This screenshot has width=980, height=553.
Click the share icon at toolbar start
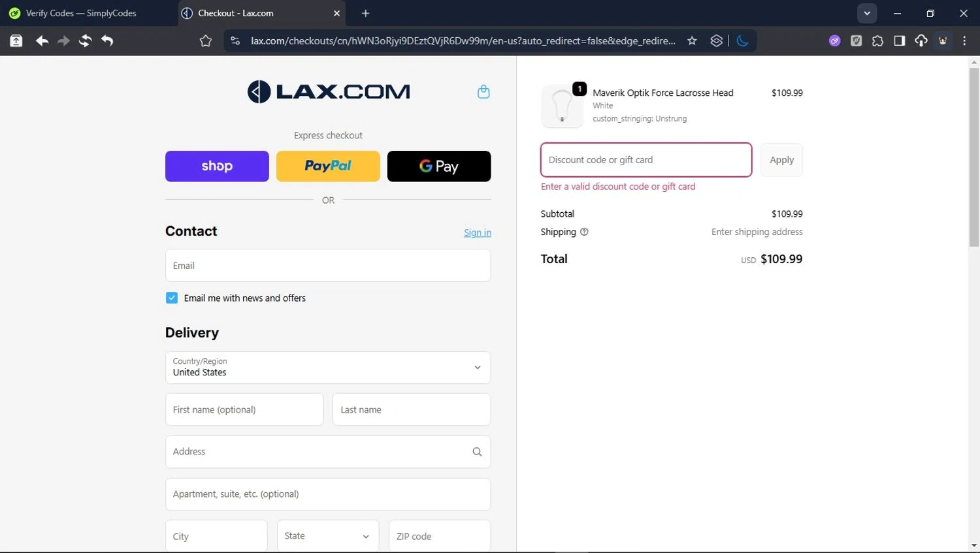pyautogui.click(x=16, y=41)
